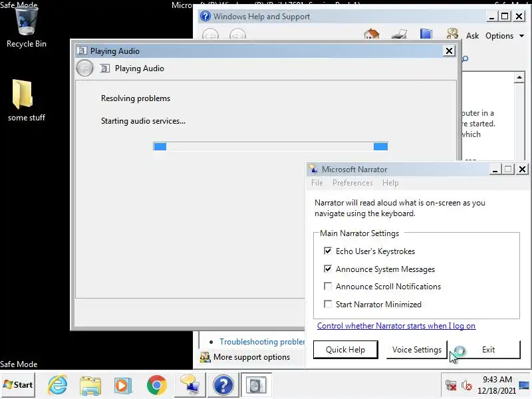532x399 pixels.
Task: Uncheck Echo User's Keystrokes
Action: [328, 251]
